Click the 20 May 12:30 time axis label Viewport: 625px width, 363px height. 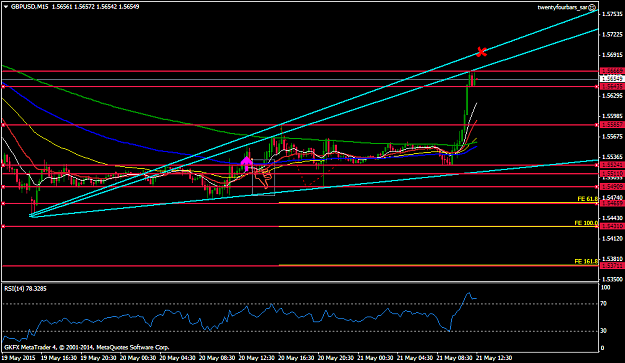256,358
